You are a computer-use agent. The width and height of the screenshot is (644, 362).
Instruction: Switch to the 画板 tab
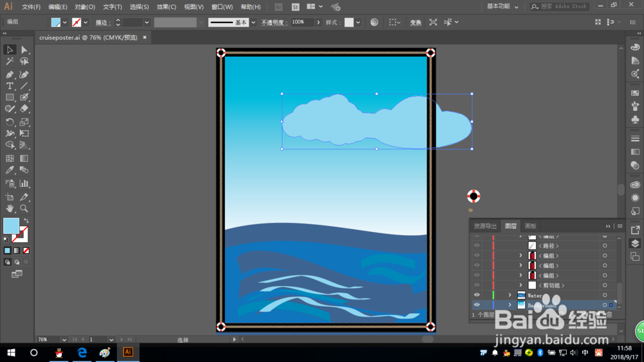(x=530, y=226)
